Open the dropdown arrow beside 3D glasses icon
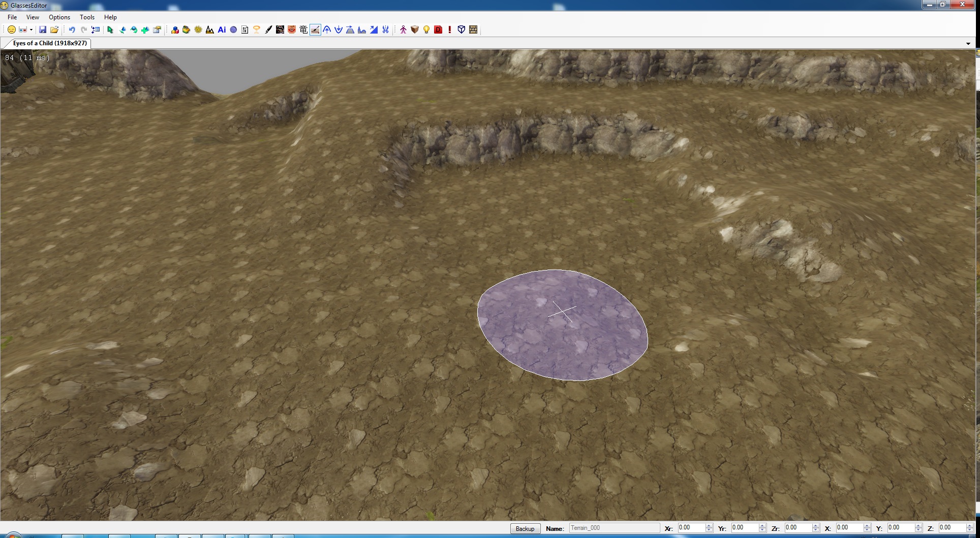The image size is (980, 538). click(x=31, y=30)
